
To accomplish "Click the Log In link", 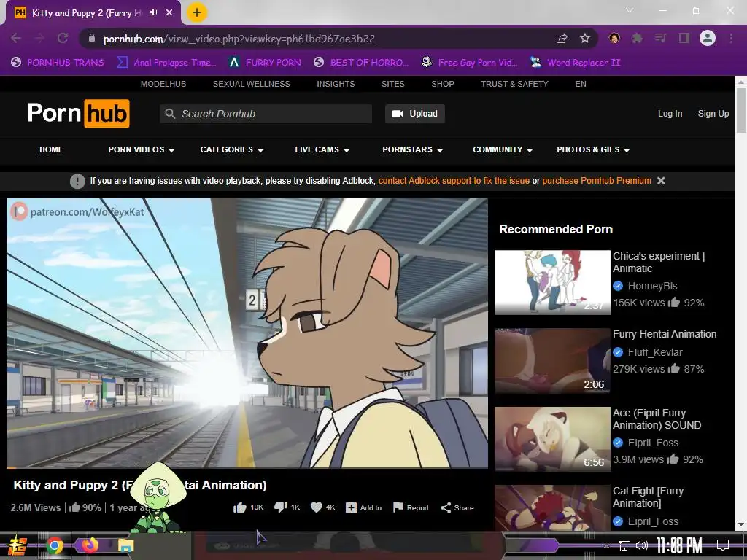I will [670, 113].
